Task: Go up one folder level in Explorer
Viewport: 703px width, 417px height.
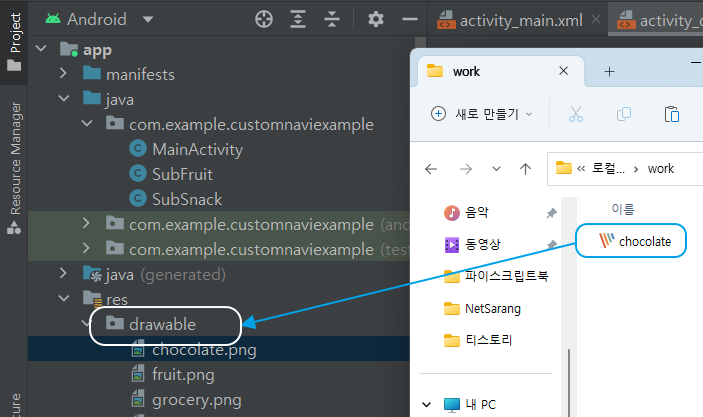Action: click(525, 169)
